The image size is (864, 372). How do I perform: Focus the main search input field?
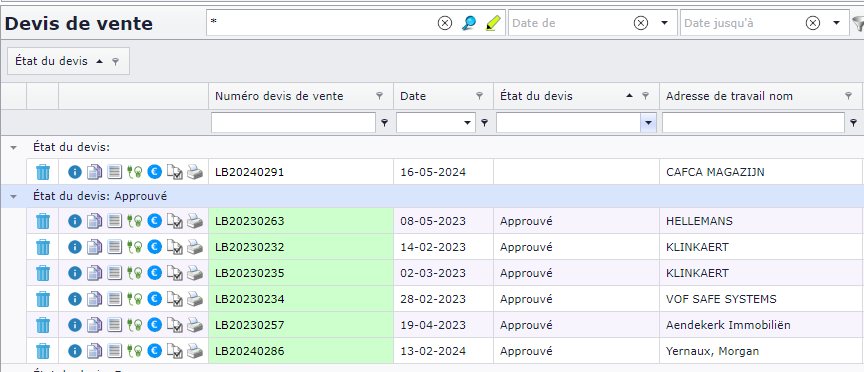322,23
